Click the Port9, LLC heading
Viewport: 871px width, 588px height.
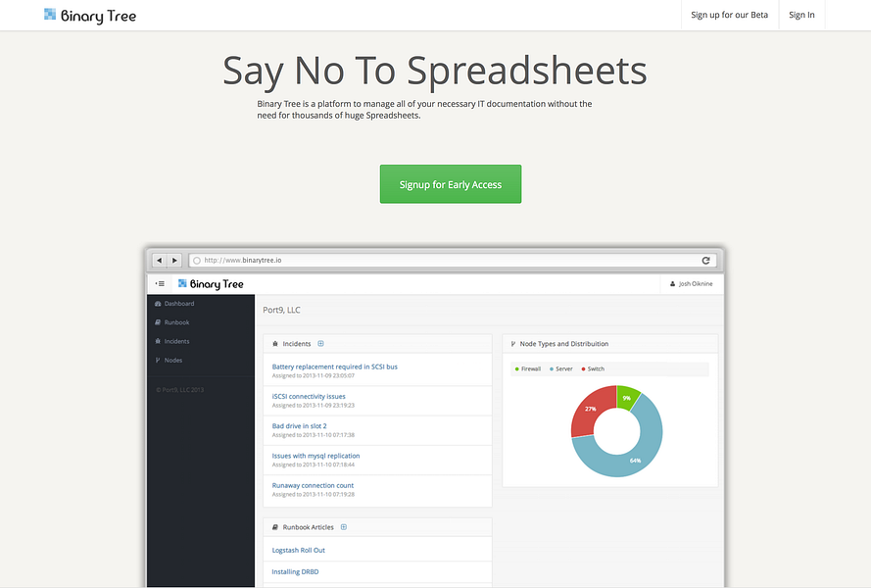281,310
